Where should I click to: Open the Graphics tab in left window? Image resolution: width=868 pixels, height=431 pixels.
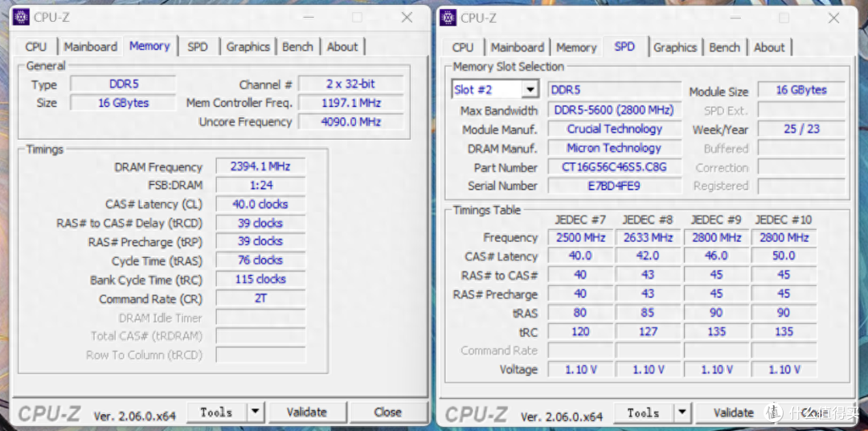[248, 47]
